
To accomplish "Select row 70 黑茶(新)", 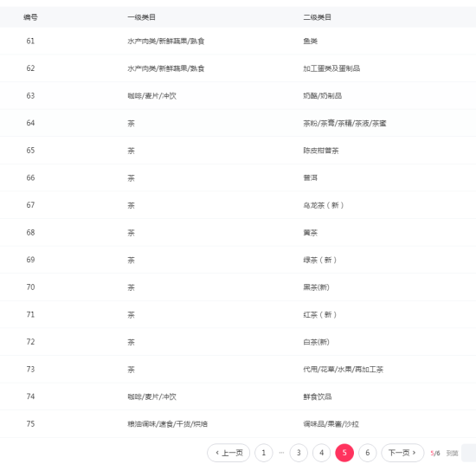I will (x=238, y=287).
